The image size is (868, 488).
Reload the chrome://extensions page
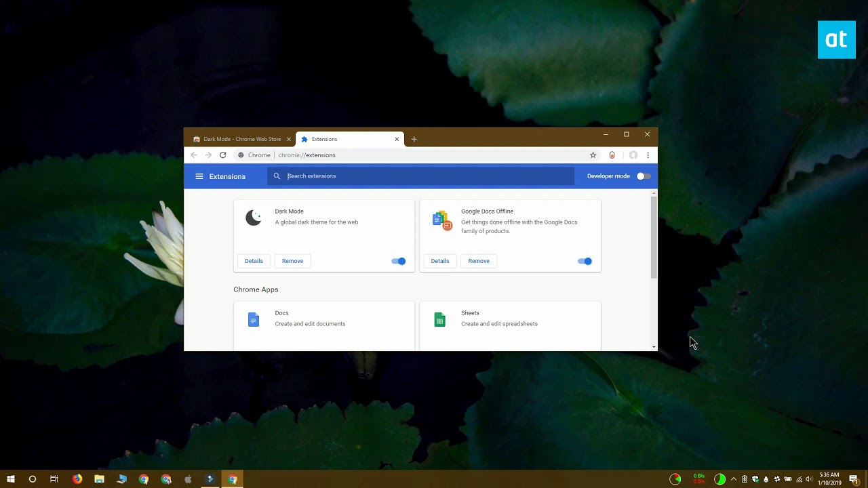[x=222, y=155]
